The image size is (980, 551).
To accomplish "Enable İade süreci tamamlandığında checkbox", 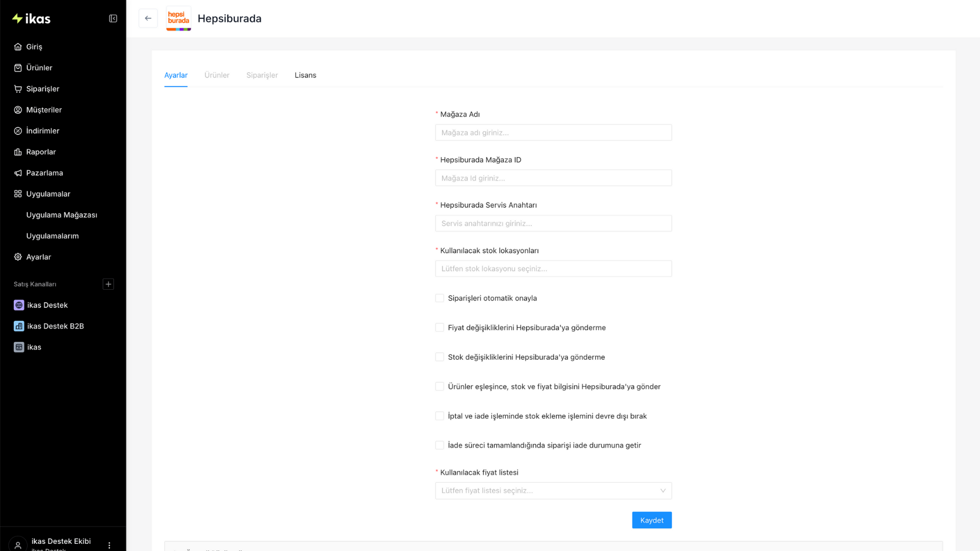I will pyautogui.click(x=439, y=445).
